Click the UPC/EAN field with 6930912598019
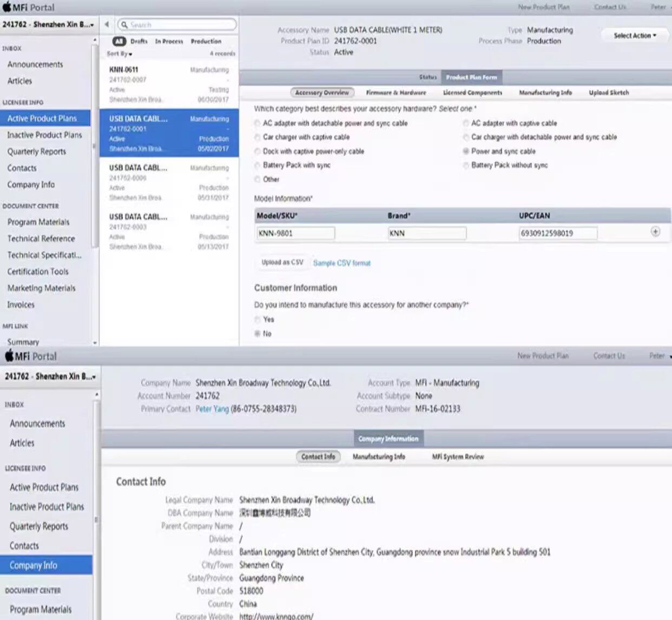The width and height of the screenshot is (672, 620). (558, 233)
